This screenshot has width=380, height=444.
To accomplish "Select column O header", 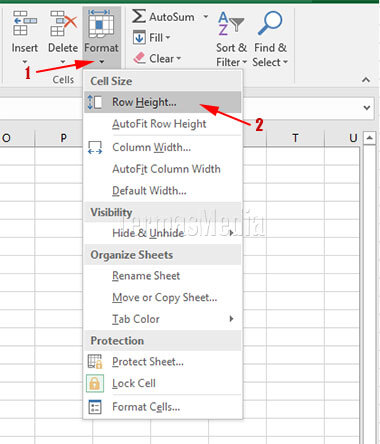I will click(17, 138).
